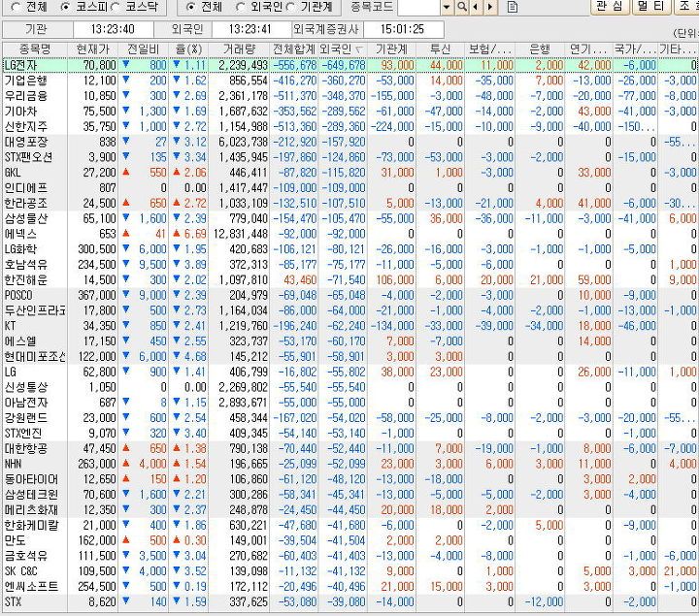This screenshot has width=699, height=616.
Task: Select the 우리금융 stock name
Action: [26, 96]
